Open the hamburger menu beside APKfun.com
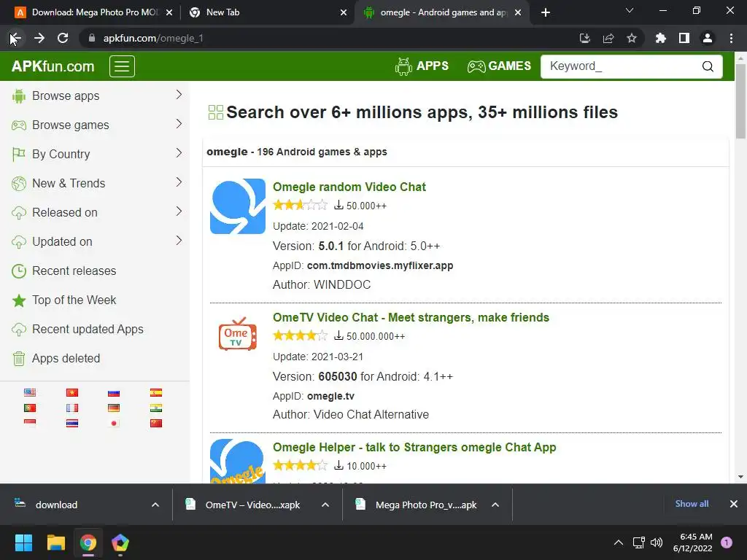The height and width of the screenshot is (560, 747). pos(122,66)
